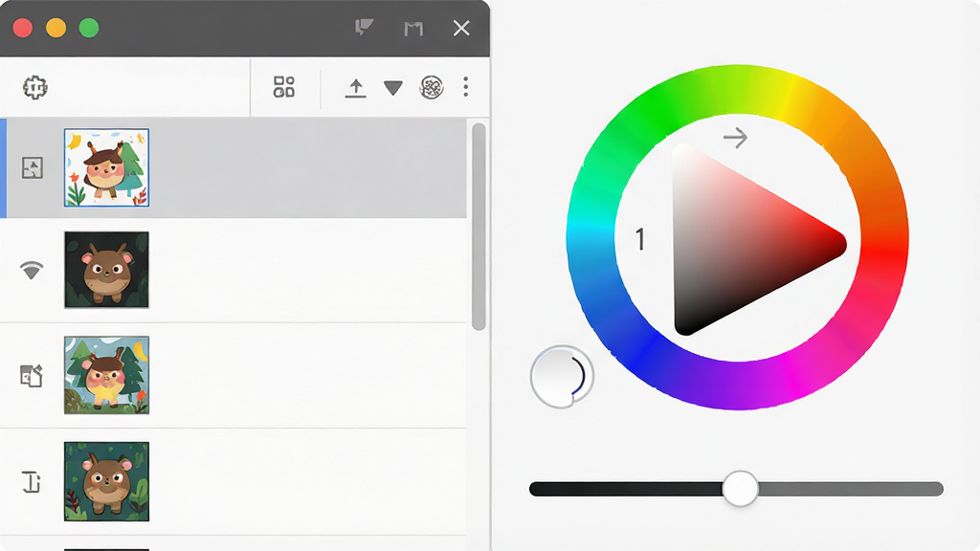Image resolution: width=980 pixels, height=551 pixels.
Task: Click the wifi-shaped icon beside the dark bear
Action: click(32, 271)
